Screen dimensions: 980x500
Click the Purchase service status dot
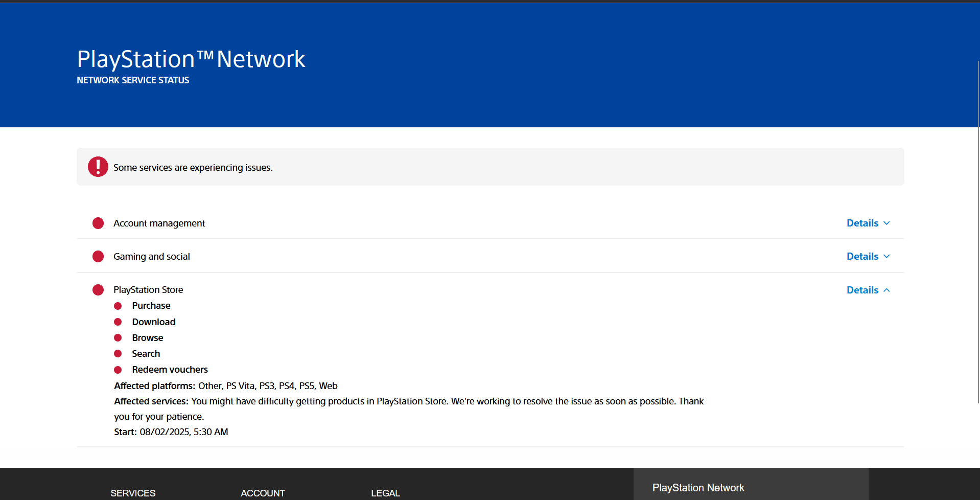(118, 306)
